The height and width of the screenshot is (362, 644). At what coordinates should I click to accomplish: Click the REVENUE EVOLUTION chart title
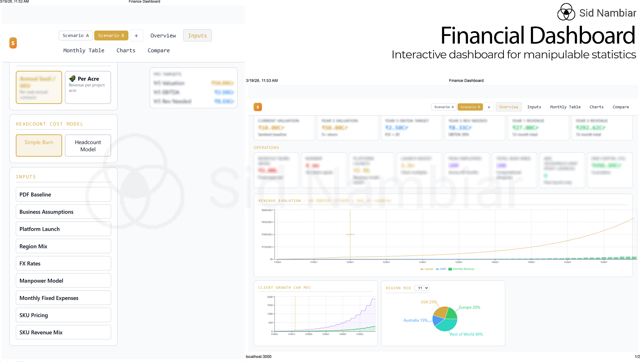click(280, 201)
